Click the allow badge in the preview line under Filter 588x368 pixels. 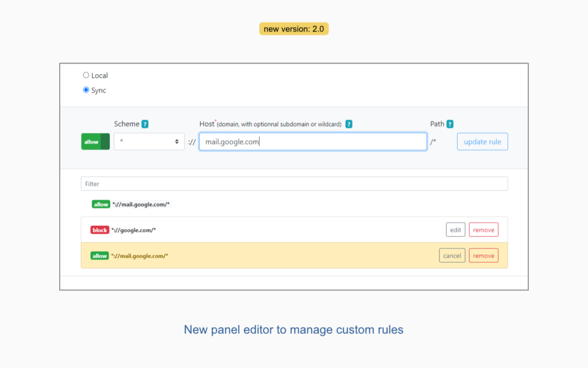click(x=101, y=204)
